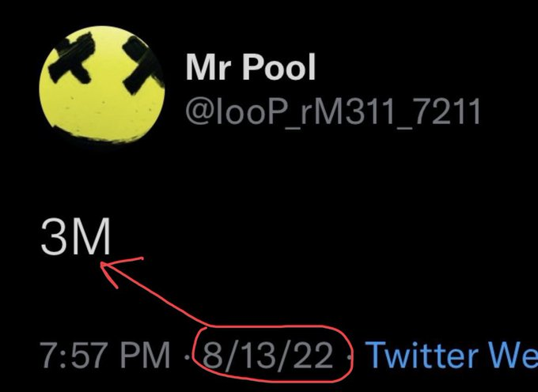The image size is (538, 392).
Task: Click the red hand-drawn circle outline
Action: click(273, 353)
